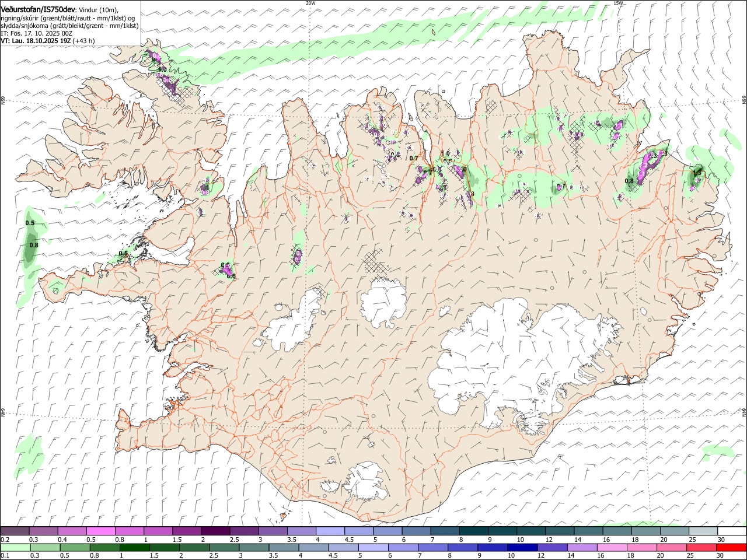Select the snow scale swatch from 3 to 3.5

click(273, 531)
